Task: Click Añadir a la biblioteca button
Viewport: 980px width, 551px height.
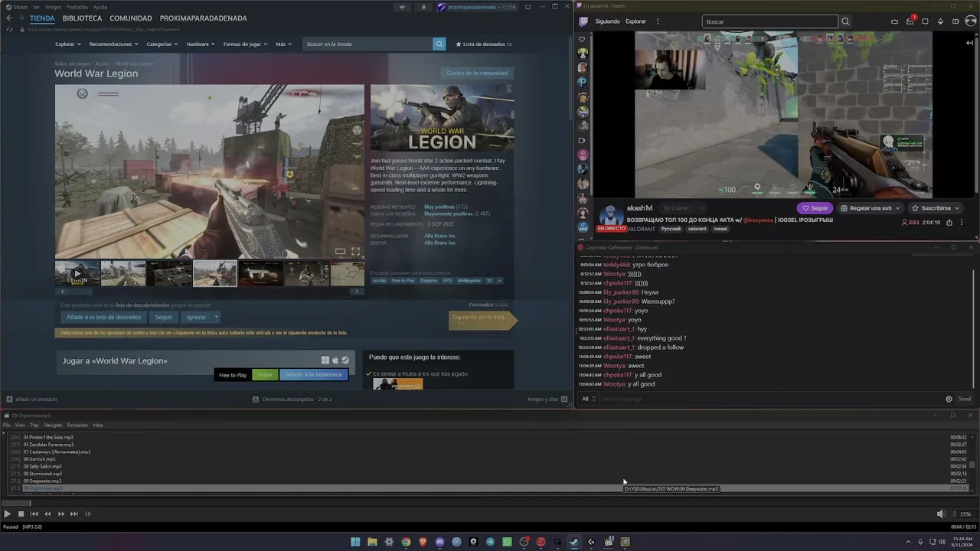Action: click(314, 375)
